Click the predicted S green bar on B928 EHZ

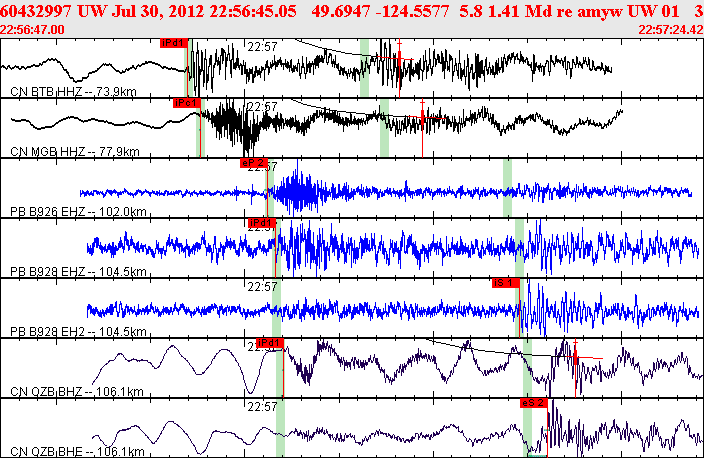(519, 248)
